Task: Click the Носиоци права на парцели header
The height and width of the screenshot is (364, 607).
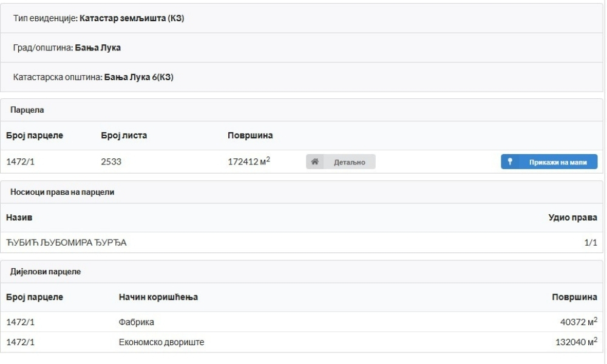Action: click(63, 192)
